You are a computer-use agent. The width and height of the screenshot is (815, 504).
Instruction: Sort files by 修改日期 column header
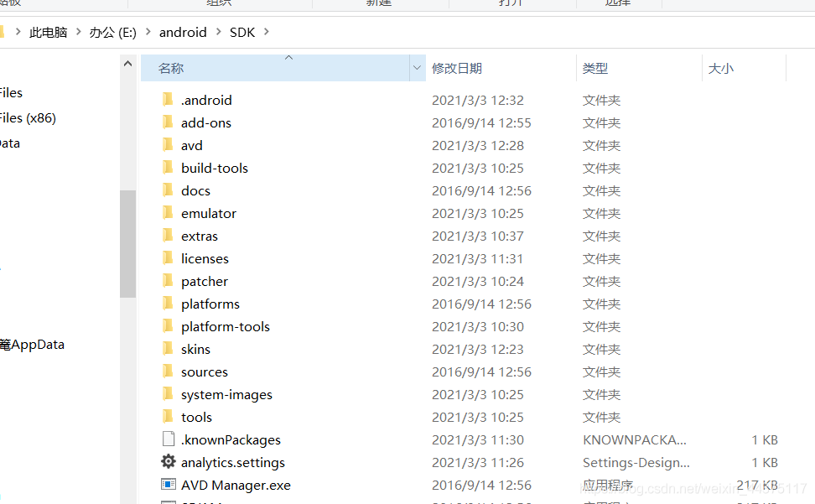(457, 68)
